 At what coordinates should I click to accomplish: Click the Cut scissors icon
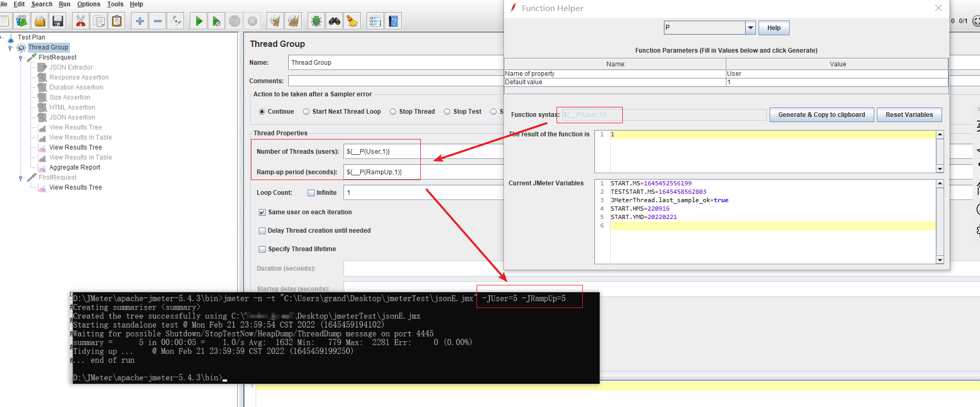(80, 21)
